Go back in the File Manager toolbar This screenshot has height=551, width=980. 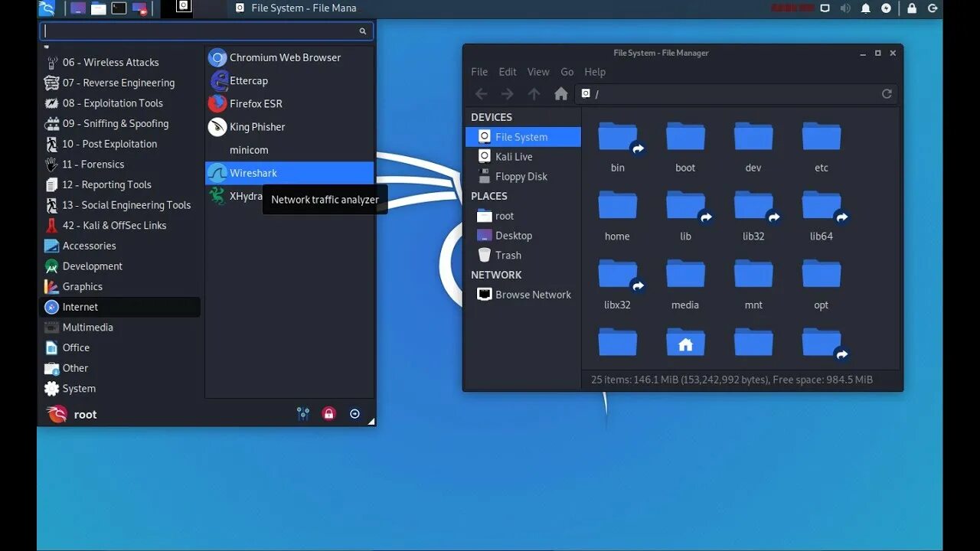(481, 93)
